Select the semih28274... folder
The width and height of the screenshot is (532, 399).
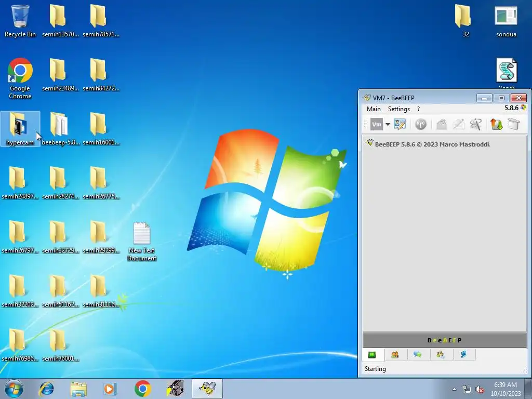pos(60,183)
